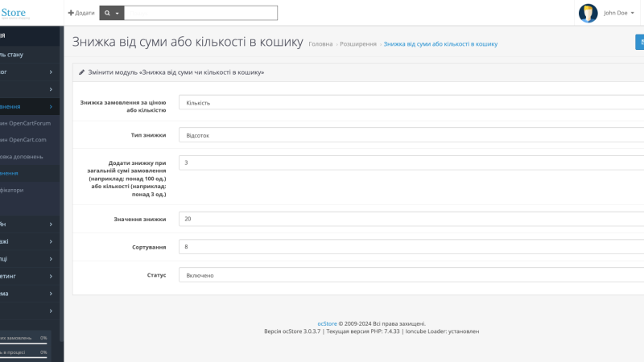Click the label Статус
The width and height of the screenshot is (644, 362).
(x=156, y=275)
